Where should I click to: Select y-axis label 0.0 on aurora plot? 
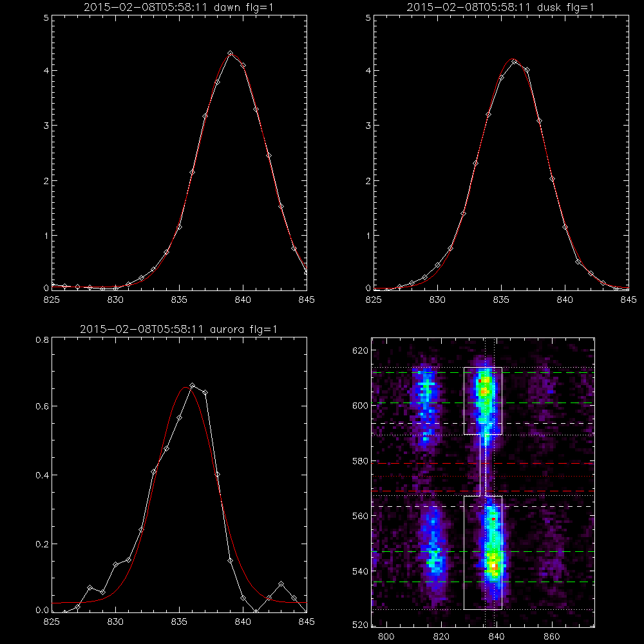tap(43, 611)
